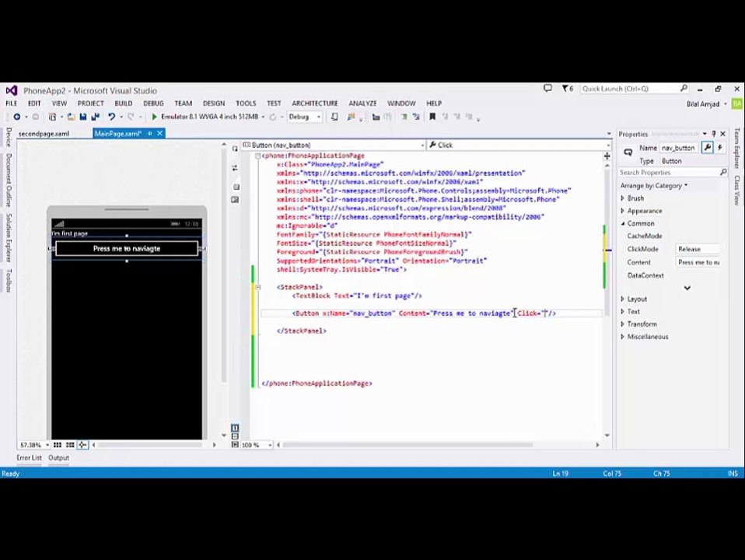Click the bookmark icon in toolbar
The width and height of the screenshot is (745, 560).
click(432, 117)
